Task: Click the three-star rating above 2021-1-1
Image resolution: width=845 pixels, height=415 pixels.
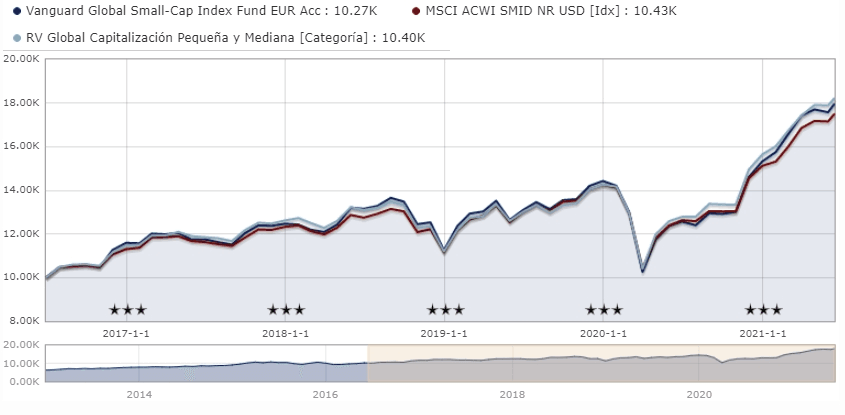Action: click(x=763, y=310)
